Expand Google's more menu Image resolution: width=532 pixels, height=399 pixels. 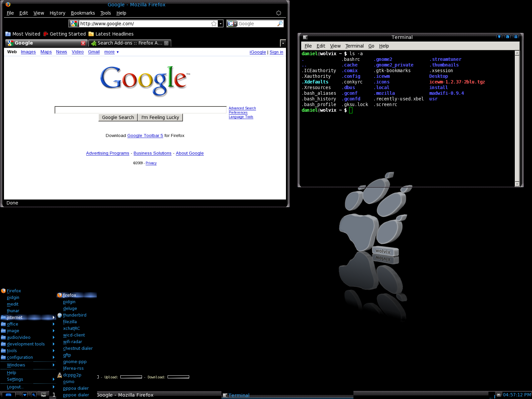coord(111,52)
